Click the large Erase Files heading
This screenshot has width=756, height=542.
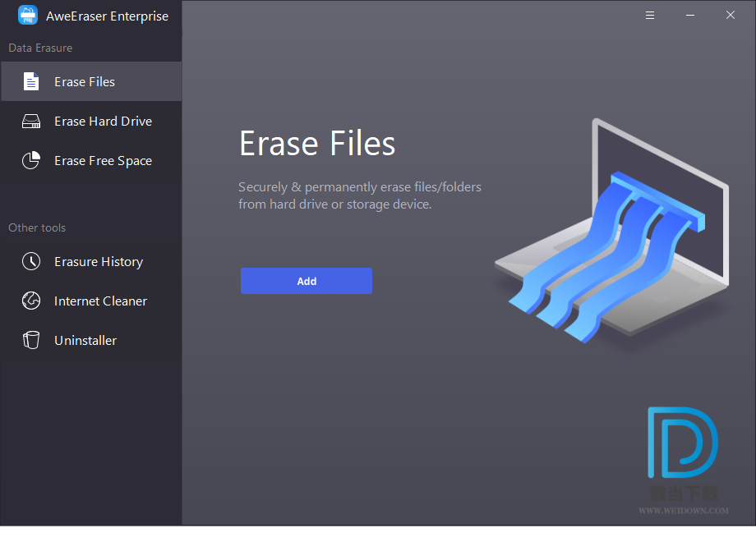tap(317, 144)
